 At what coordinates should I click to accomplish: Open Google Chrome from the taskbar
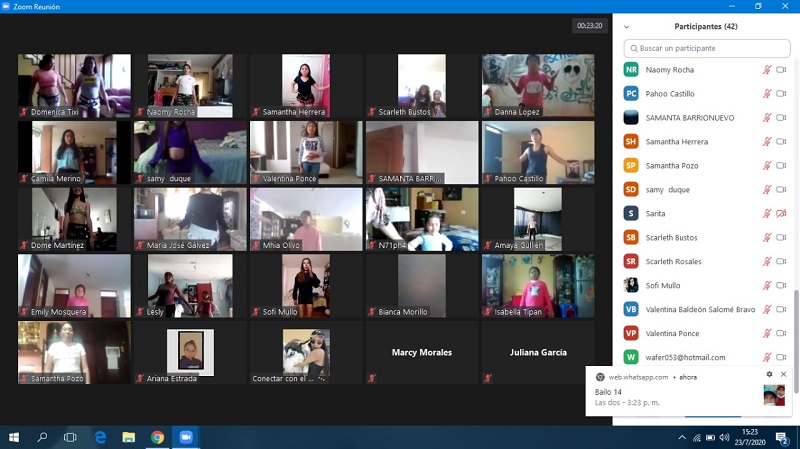pyautogui.click(x=157, y=437)
